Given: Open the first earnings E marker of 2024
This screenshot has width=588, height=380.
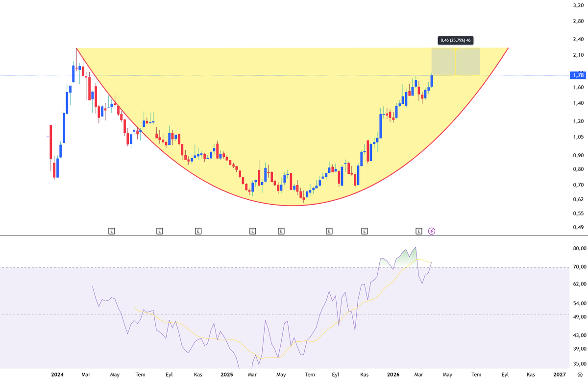Looking at the screenshot, I should [x=112, y=231].
